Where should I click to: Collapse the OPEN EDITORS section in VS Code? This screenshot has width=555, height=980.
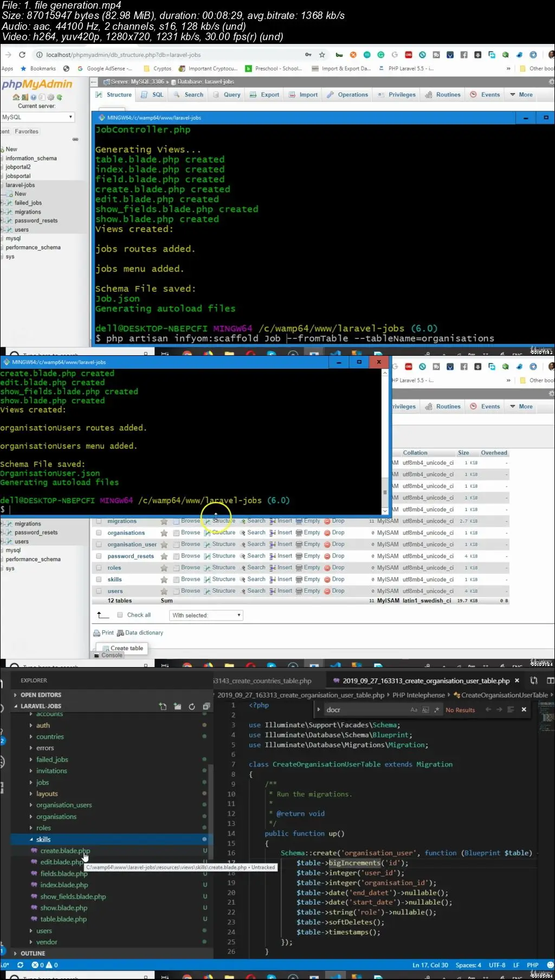click(x=41, y=695)
